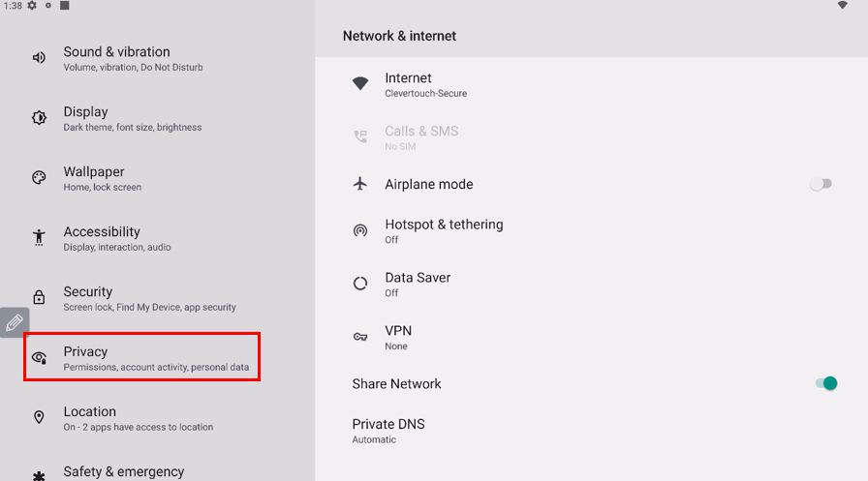Click the Wallpaper palette icon
The height and width of the screenshot is (481, 868).
point(39,178)
